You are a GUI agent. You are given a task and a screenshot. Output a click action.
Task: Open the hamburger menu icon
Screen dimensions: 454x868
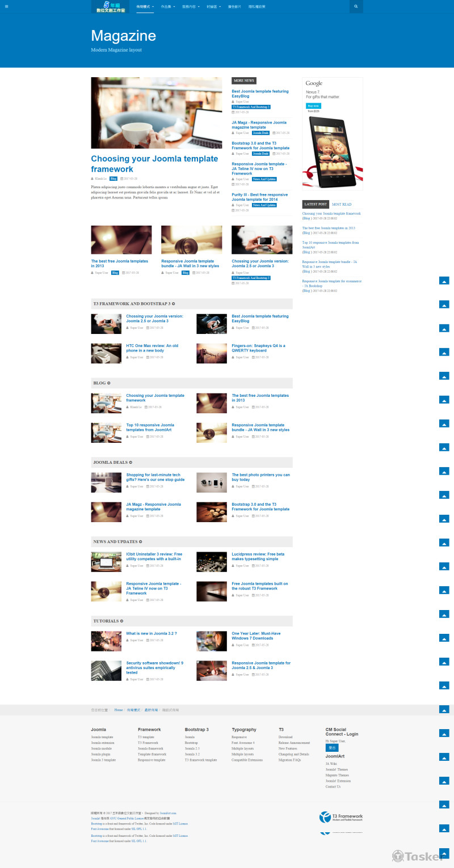[x=6, y=6]
